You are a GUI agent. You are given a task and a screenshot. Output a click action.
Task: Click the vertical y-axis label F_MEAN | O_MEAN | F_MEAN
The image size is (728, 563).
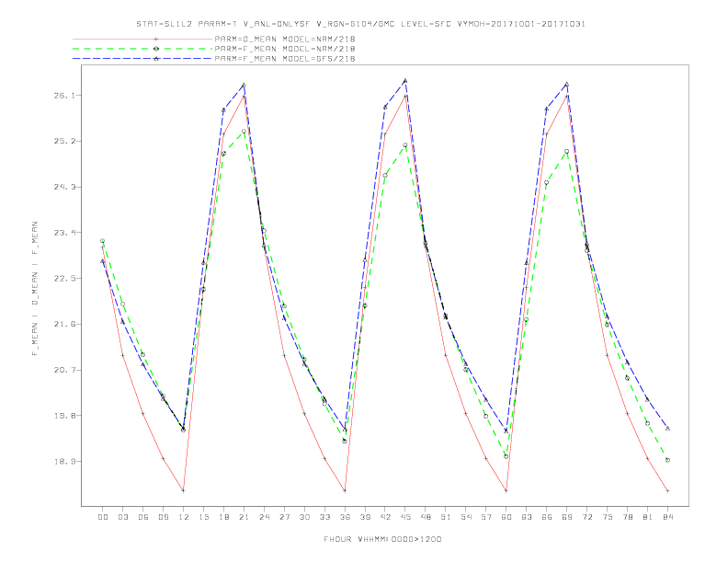(x=35, y=289)
